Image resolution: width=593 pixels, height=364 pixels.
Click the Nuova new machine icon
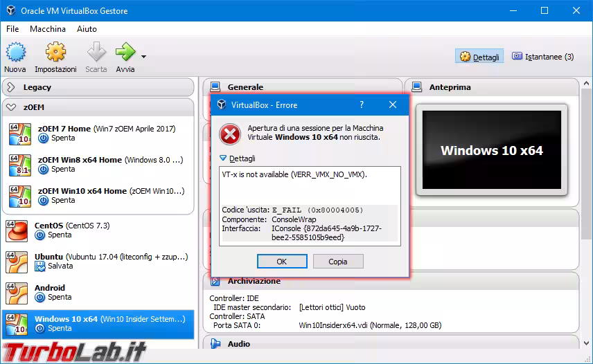[15, 53]
